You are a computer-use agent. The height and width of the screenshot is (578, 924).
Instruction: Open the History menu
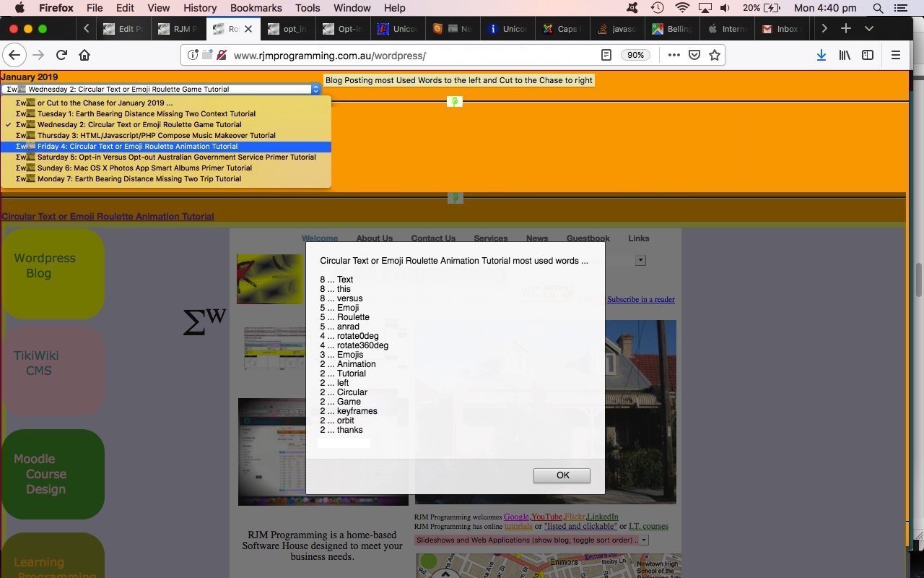[200, 8]
